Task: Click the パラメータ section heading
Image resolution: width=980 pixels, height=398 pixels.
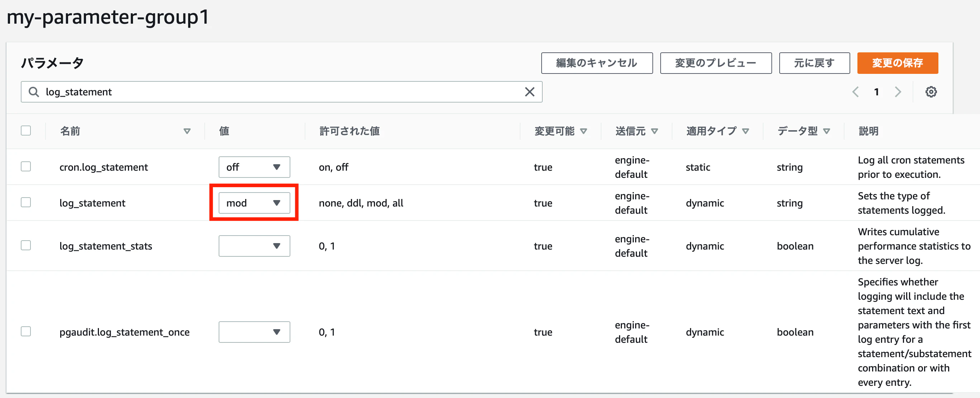Action: (x=52, y=63)
